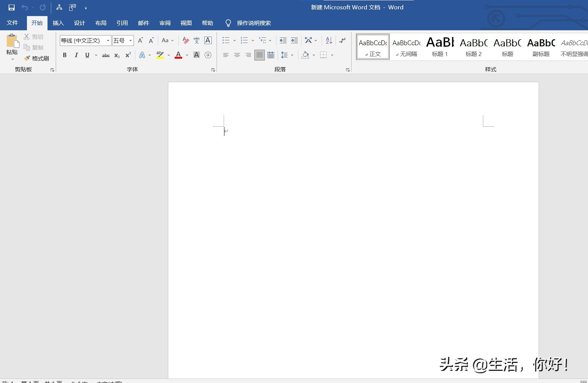Image resolution: width=588 pixels, height=383 pixels.
Task: Expand the Change Case (Aa) menu
Action: 168,40
